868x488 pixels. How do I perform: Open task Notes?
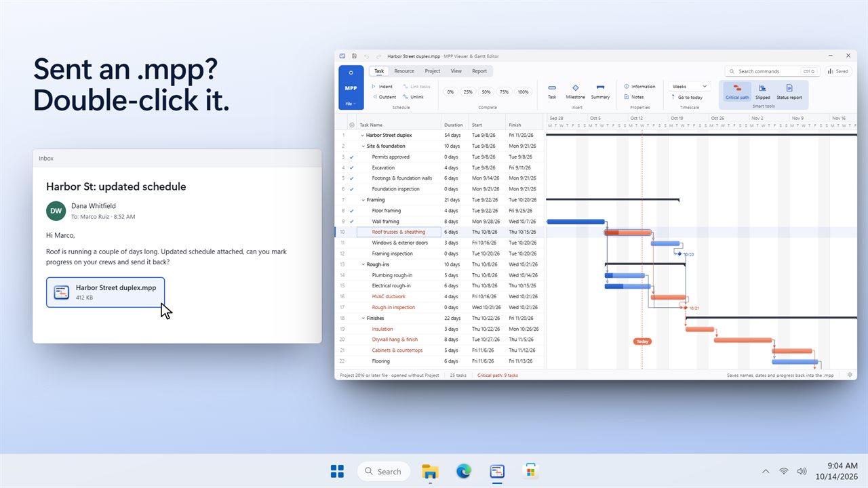[x=634, y=97]
